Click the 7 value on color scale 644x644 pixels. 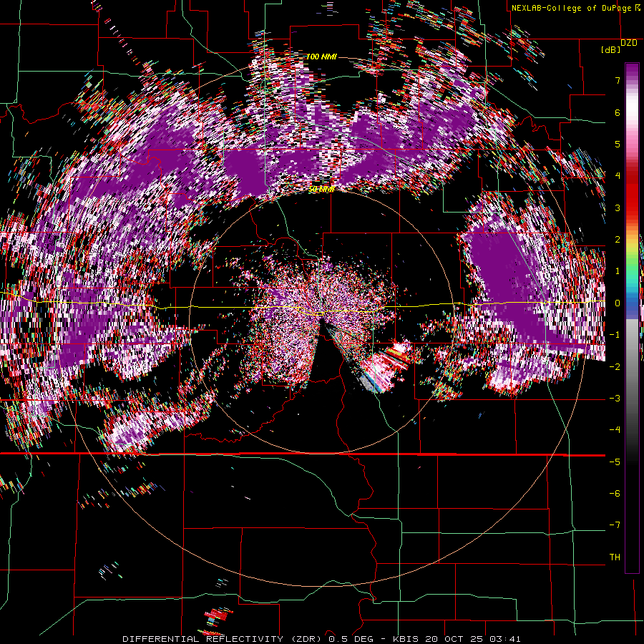click(618, 80)
